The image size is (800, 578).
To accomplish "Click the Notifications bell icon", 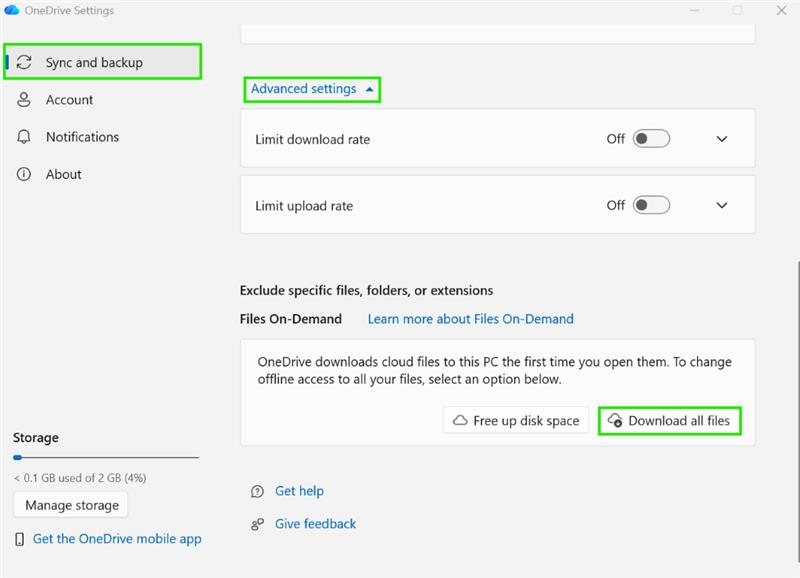I will point(25,137).
